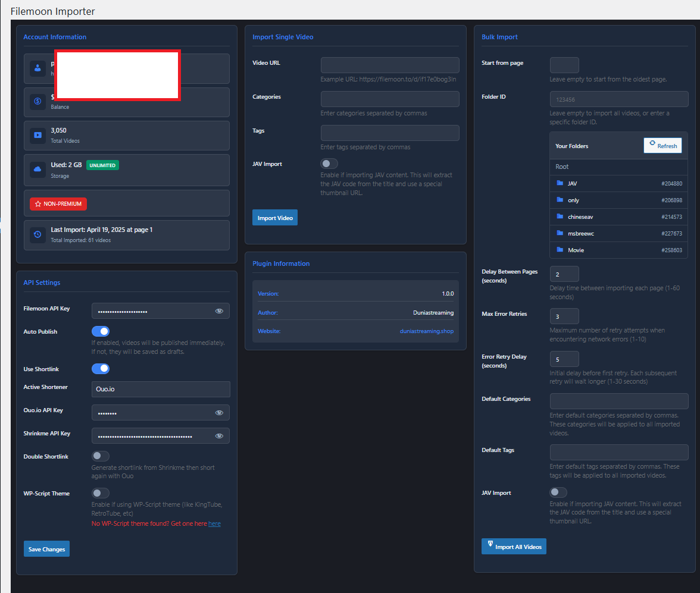The image size is (700, 593).
Task: Enable the Double Shortlink toggle
Action: coord(101,456)
